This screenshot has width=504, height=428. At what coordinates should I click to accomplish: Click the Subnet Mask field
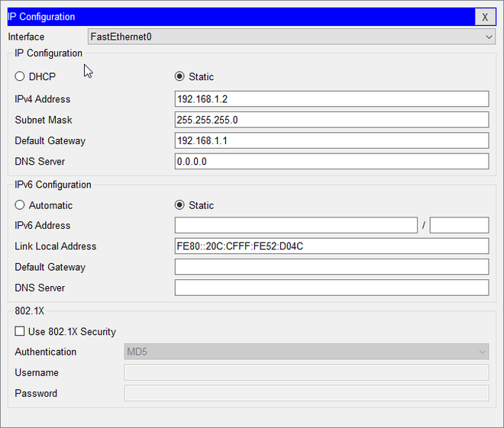pyautogui.click(x=331, y=120)
